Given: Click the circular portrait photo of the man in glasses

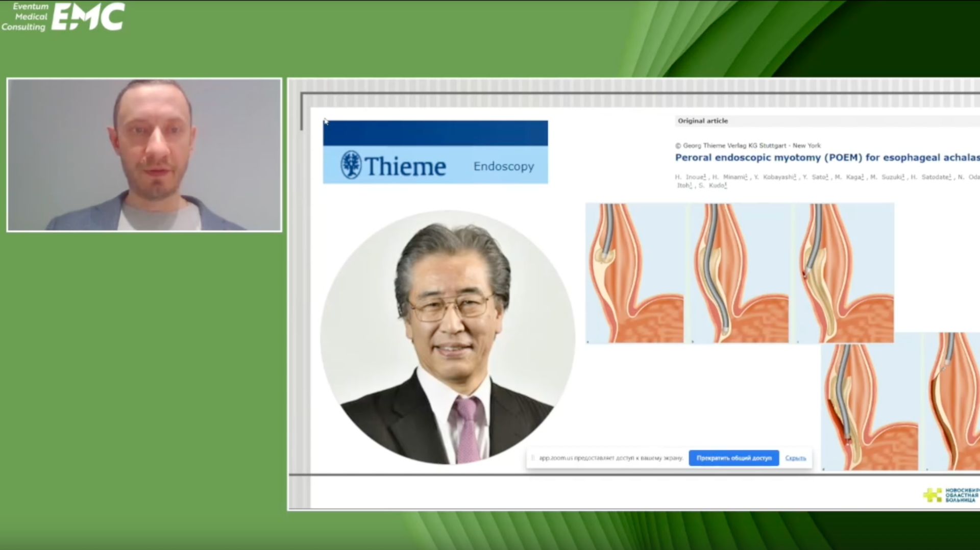Looking at the screenshot, I should pos(448,337).
